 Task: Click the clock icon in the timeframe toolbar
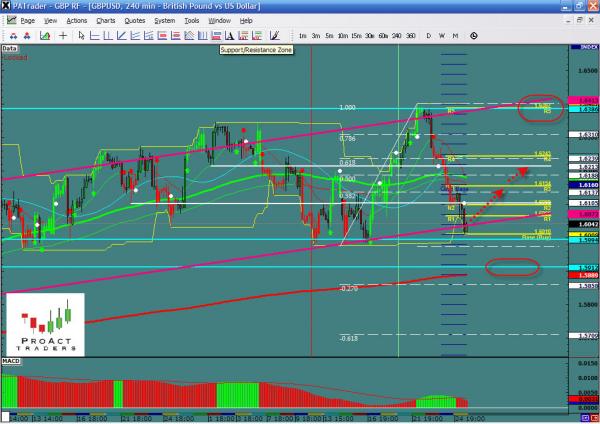tap(474, 36)
